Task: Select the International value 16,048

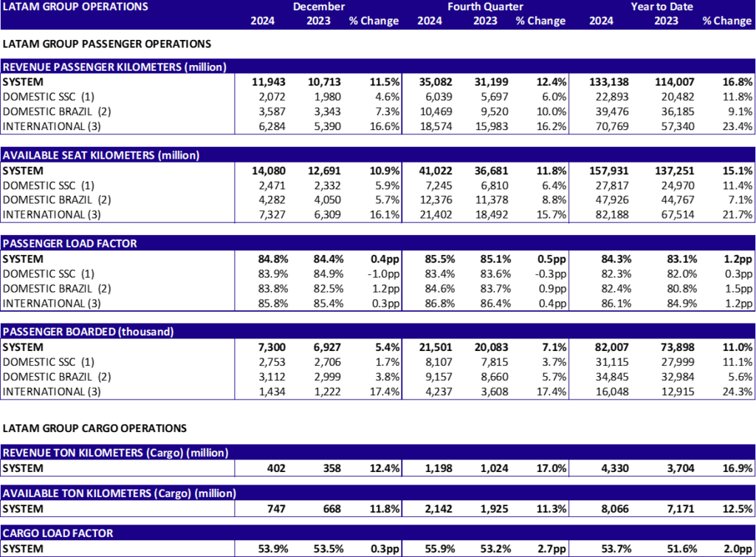Action: (x=612, y=392)
